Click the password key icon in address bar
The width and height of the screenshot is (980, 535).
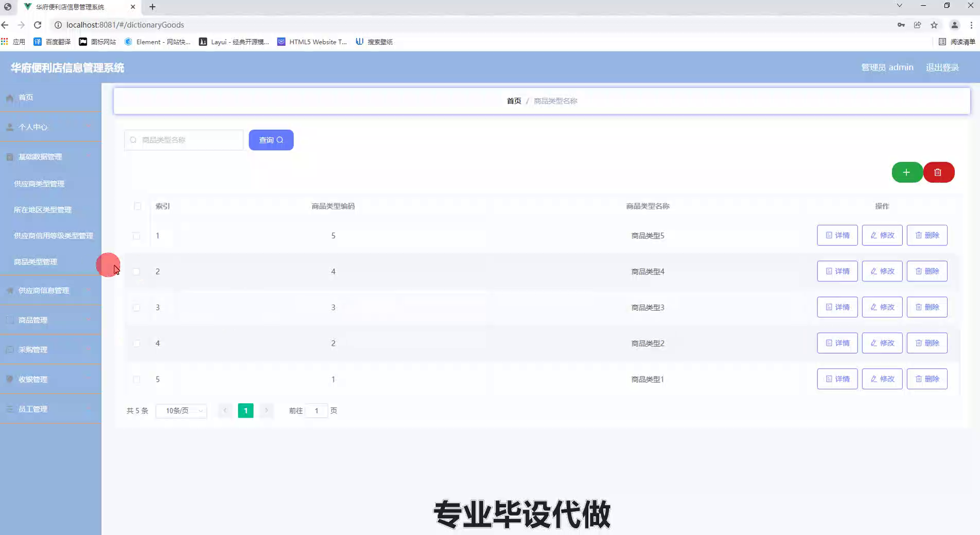coord(901,25)
